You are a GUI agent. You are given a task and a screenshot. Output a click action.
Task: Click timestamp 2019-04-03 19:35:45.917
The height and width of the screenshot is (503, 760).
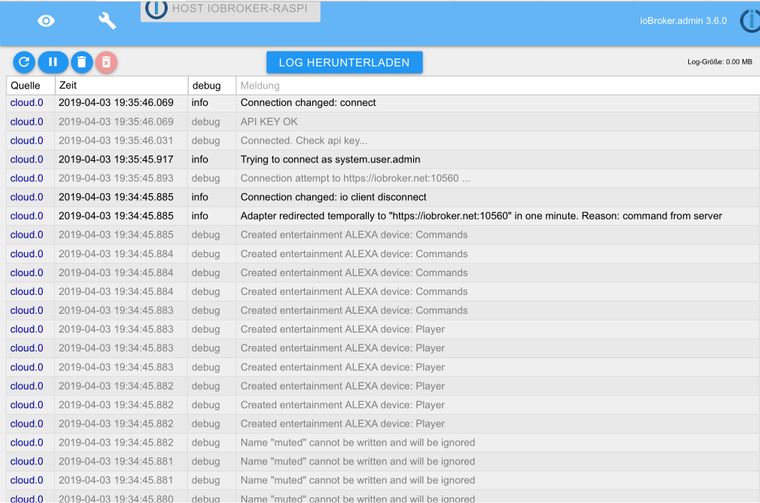pyautogui.click(x=116, y=159)
